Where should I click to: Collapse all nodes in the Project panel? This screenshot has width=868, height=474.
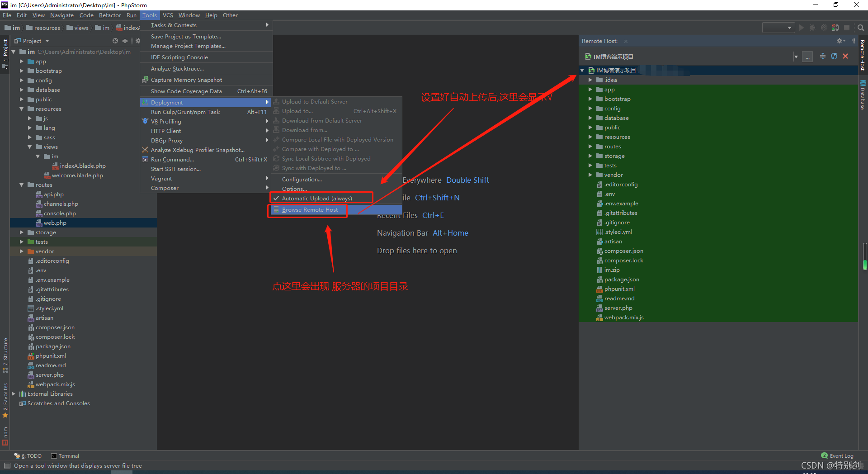pos(125,41)
